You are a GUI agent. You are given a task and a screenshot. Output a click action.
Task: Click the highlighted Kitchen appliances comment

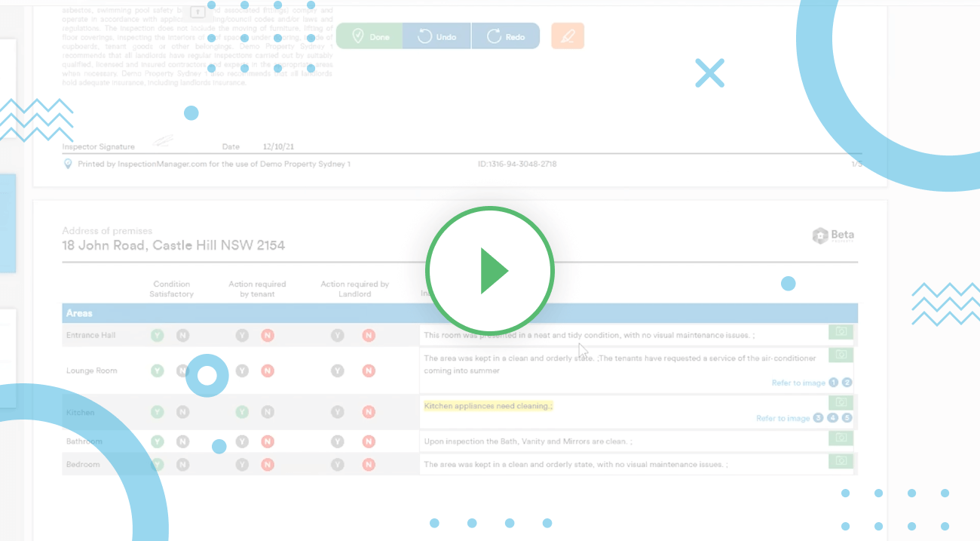pyautogui.click(x=488, y=406)
